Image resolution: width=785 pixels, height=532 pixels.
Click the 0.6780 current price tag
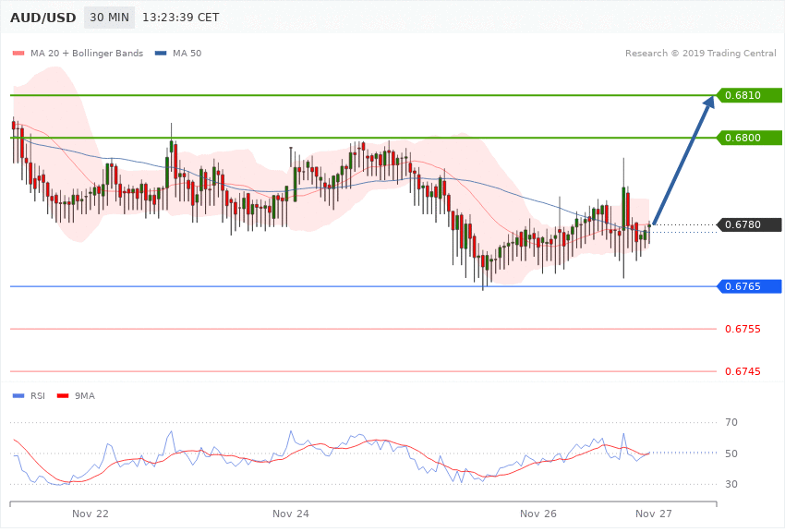[x=750, y=224]
